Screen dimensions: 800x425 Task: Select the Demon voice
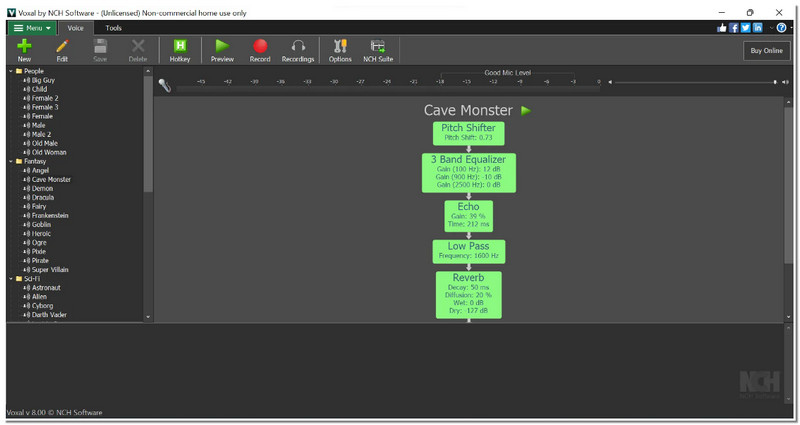click(42, 188)
